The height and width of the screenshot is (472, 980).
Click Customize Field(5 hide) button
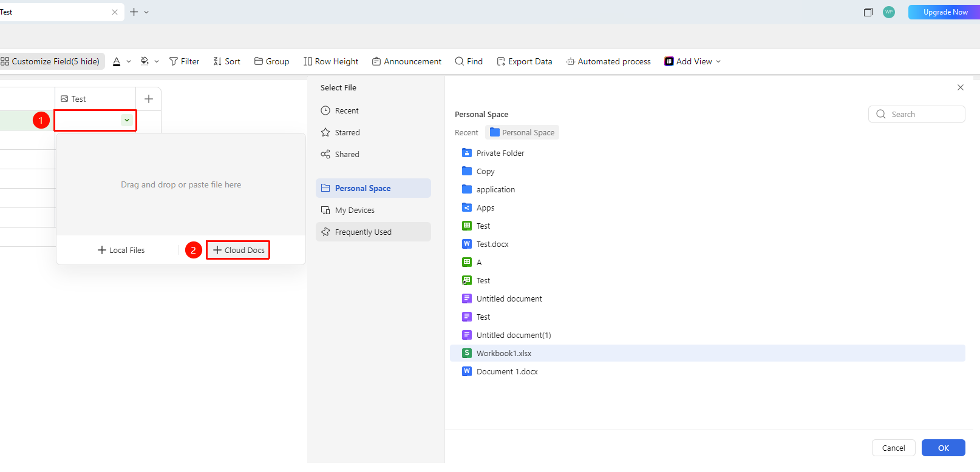(51, 61)
